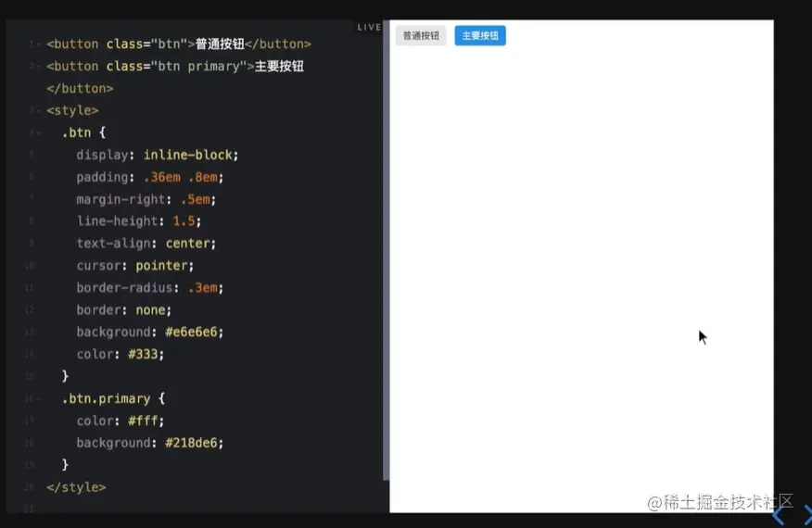Screen dimensions: 812x528
Task: Click the 'border-radius: .3em;' line
Action: (x=149, y=287)
